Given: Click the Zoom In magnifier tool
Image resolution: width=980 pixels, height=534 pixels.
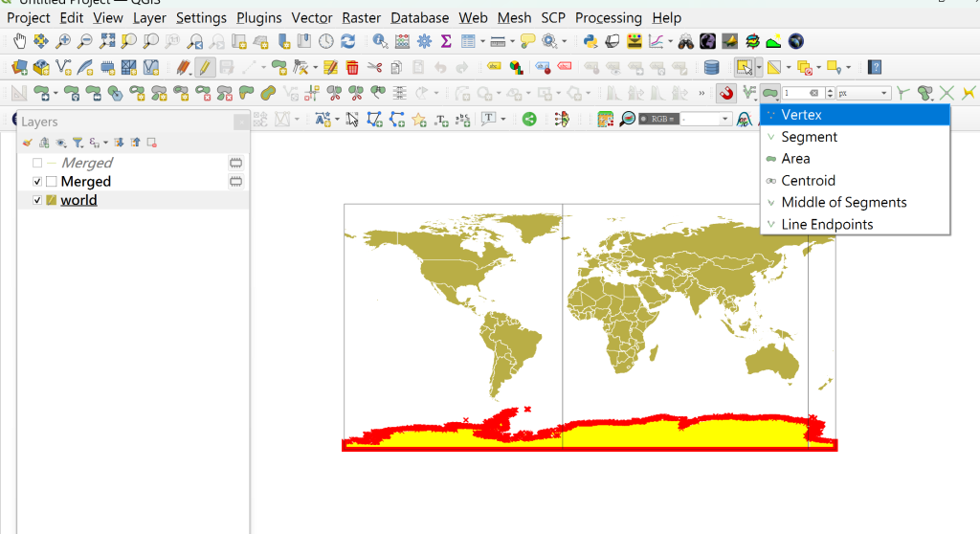Looking at the screenshot, I should coord(63,41).
